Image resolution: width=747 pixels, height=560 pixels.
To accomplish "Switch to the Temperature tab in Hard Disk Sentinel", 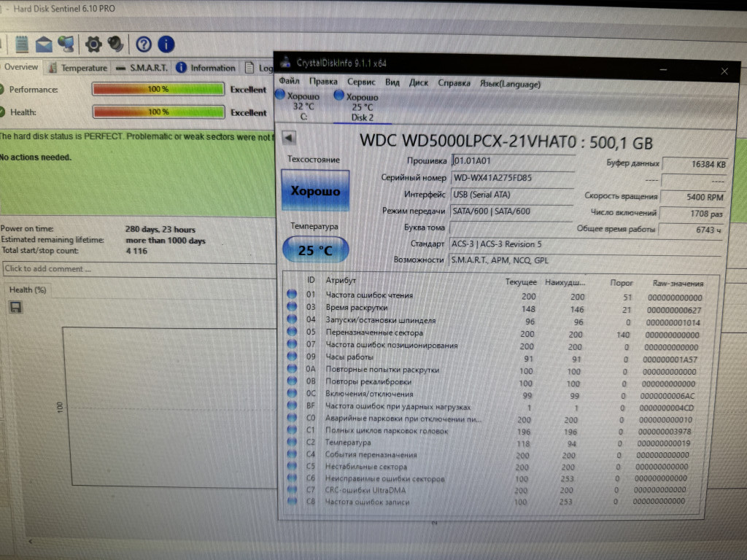I will pos(78,68).
